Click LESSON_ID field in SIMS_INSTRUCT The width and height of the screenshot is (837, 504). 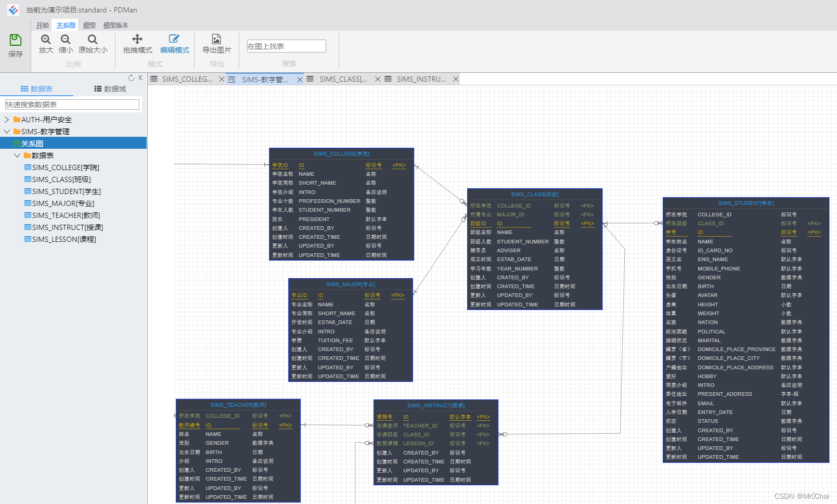tap(418, 444)
